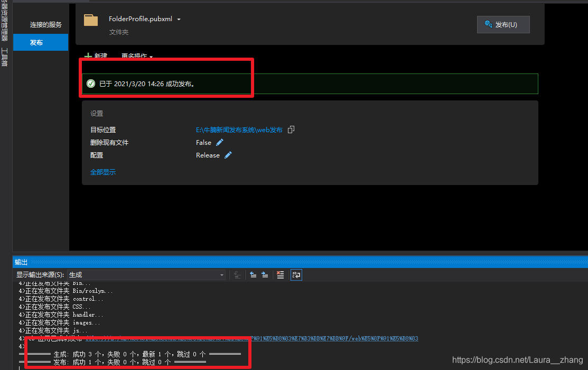Open the output source 生成 combo box

[x=146, y=275]
